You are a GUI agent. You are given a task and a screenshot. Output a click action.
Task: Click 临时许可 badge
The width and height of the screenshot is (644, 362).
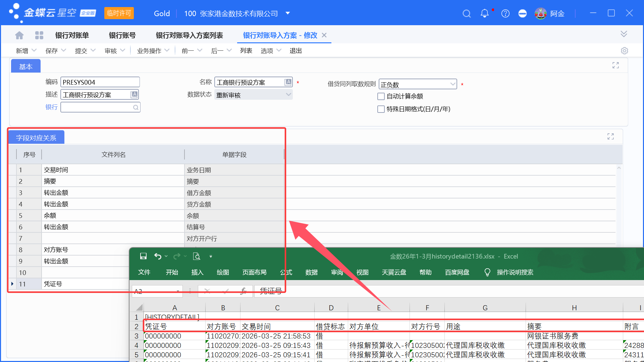(x=119, y=13)
